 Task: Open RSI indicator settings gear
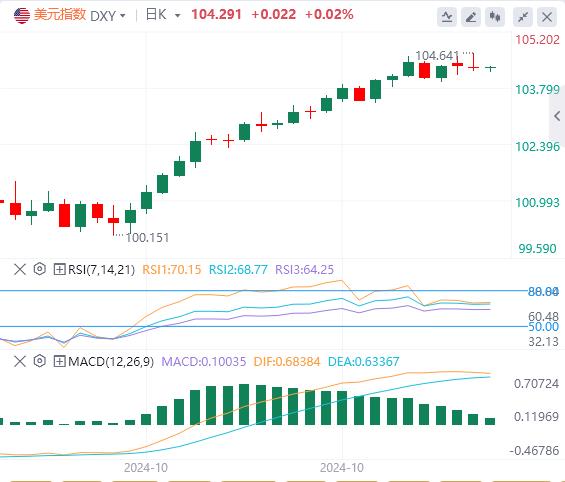click(x=40, y=269)
